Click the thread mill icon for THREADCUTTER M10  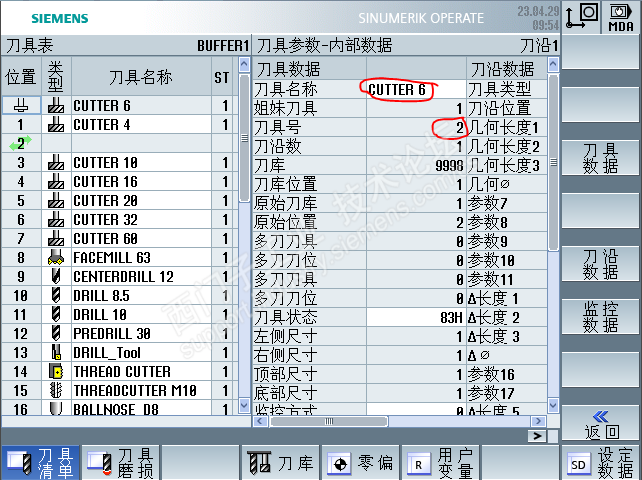[x=56, y=390]
